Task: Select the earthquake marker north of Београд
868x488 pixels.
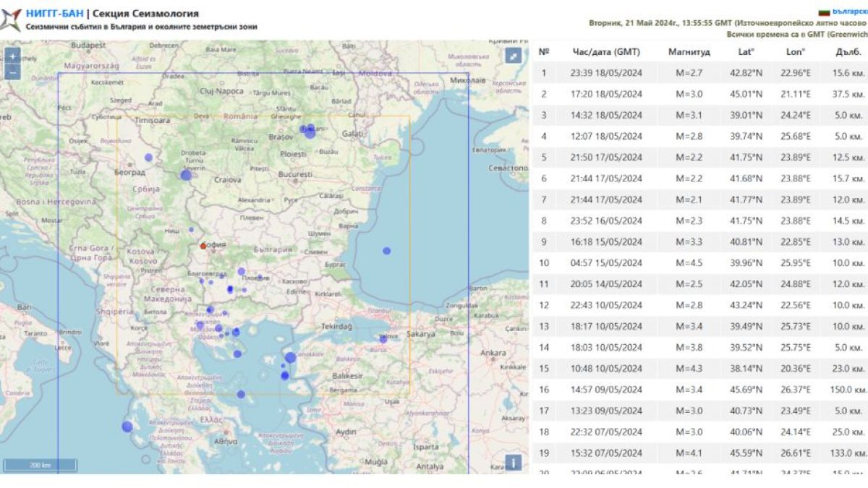Action: (x=148, y=157)
